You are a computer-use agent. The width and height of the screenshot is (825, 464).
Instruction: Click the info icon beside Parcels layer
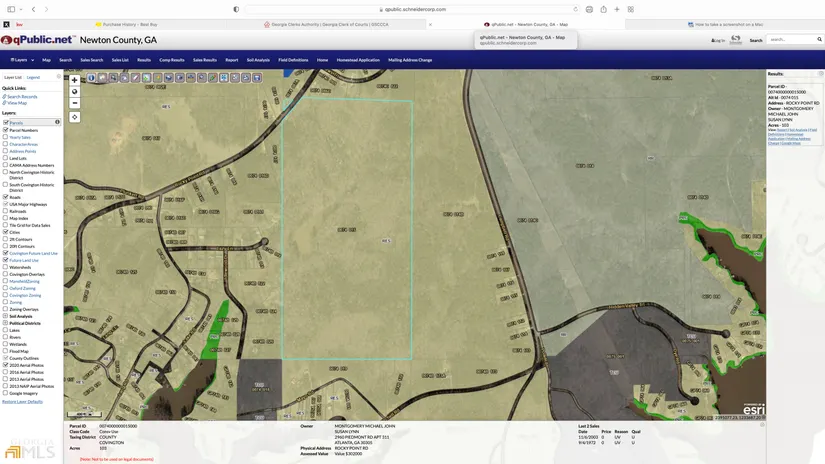(57, 122)
